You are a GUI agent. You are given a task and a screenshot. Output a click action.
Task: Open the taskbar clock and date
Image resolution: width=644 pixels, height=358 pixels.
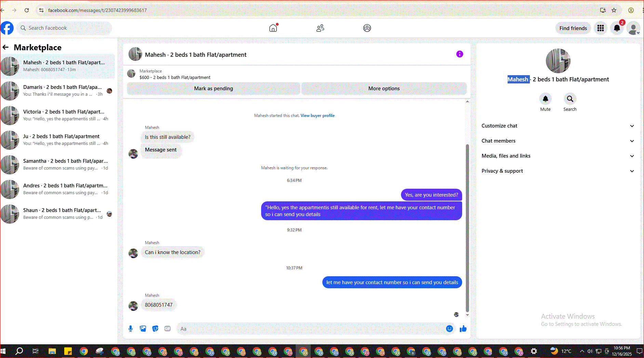pos(622,351)
